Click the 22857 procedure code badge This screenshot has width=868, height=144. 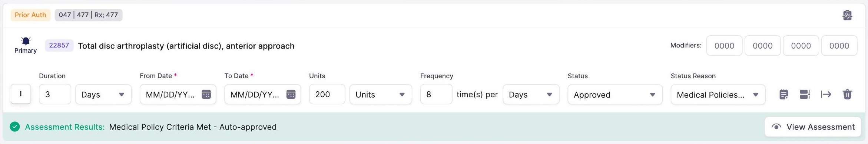[x=59, y=45]
